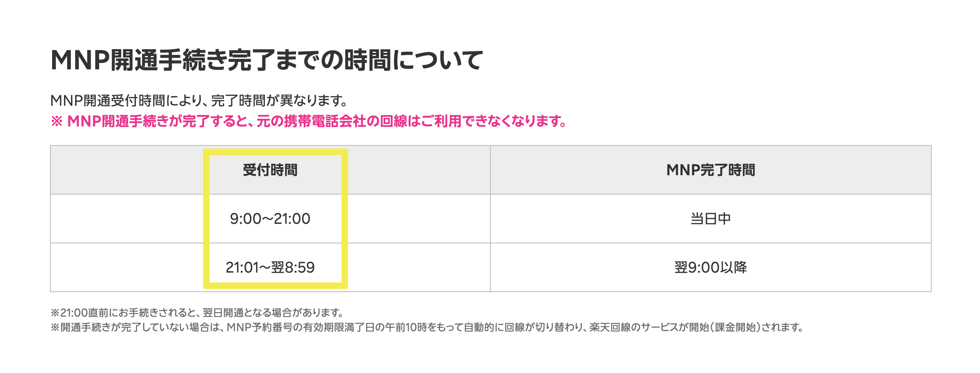The image size is (980, 373).
Task: Select the 21:01〜翌8:59 table cell
Action: coord(270,267)
